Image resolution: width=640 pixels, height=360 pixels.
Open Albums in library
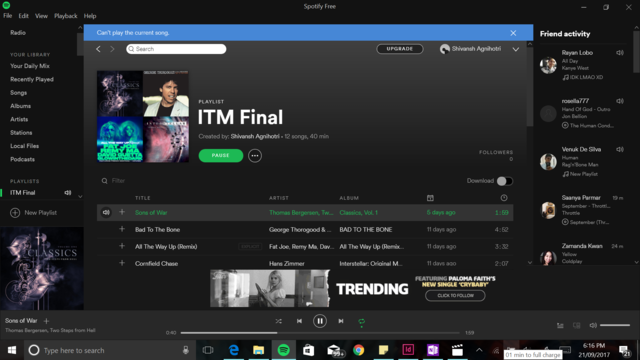click(20, 106)
